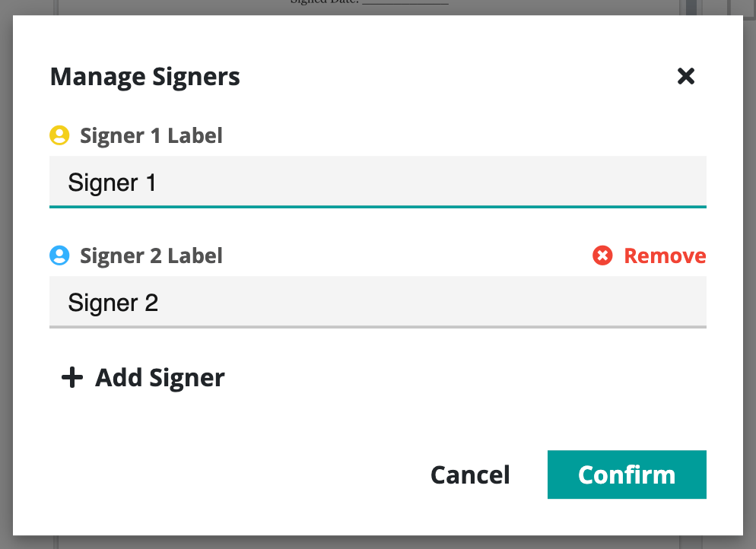Focus the Signer 1 Label input field
756x549 pixels.
426,182
